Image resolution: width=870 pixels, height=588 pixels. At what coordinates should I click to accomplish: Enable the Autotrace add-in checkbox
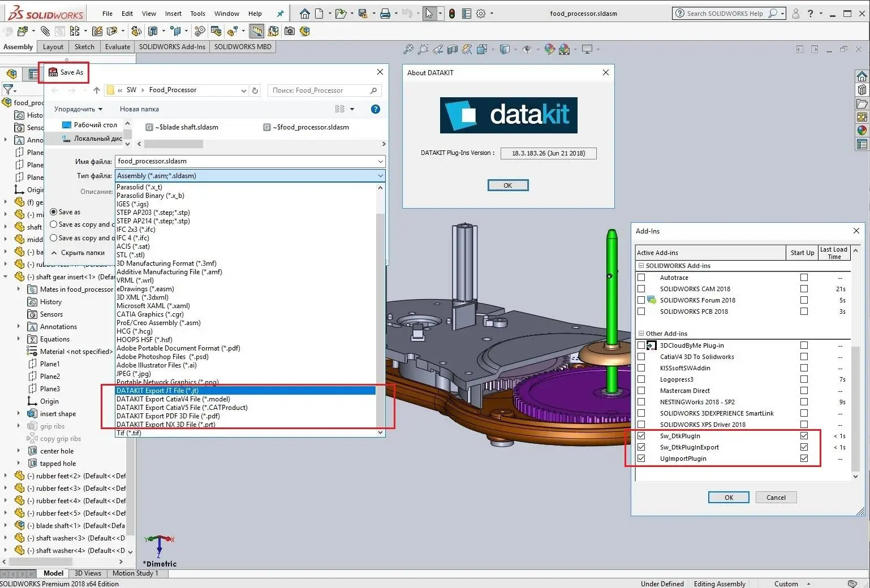[641, 278]
